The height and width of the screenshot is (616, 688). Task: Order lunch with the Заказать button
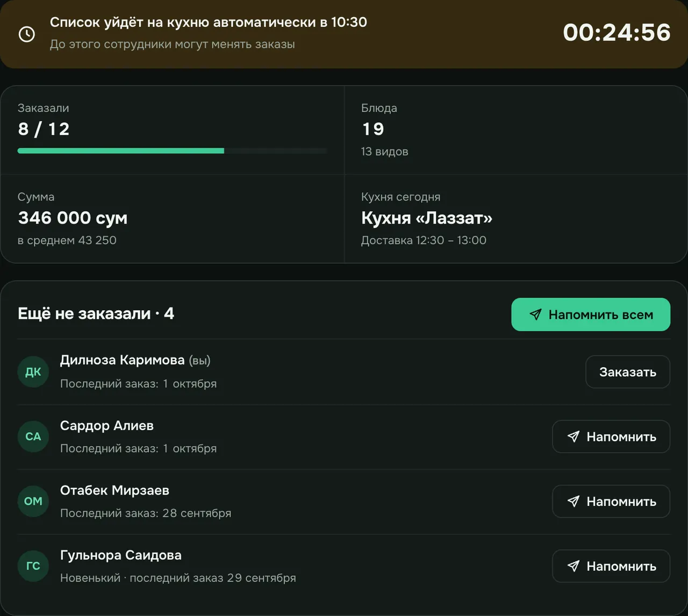point(628,371)
